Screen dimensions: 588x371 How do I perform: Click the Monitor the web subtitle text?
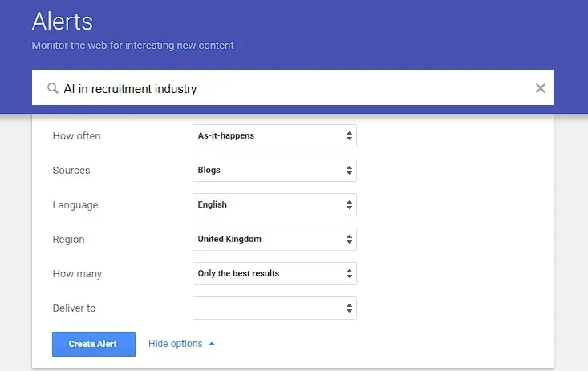132,46
